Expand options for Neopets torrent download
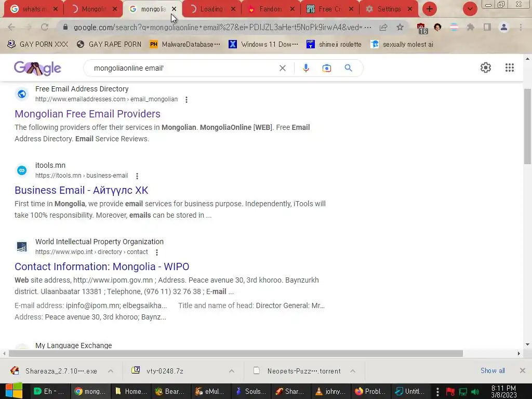532x399 pixels. pyautogui.click(x=353, y=371)
